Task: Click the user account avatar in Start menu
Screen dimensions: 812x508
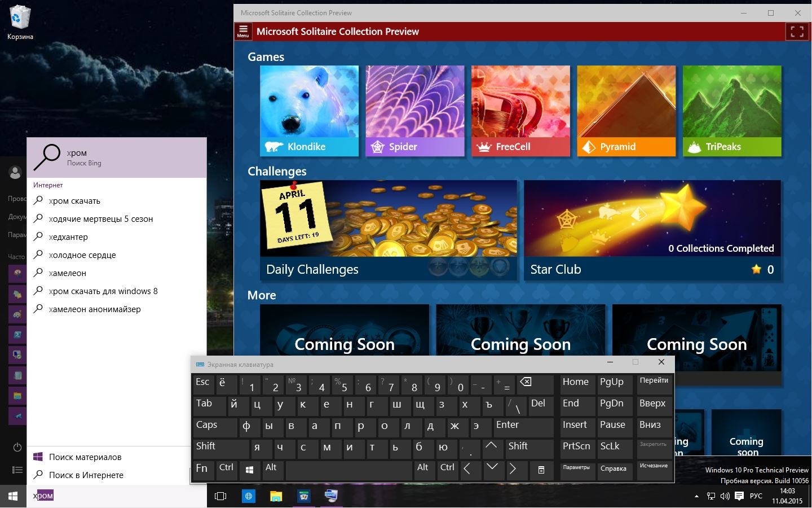Action: [15, 173]
